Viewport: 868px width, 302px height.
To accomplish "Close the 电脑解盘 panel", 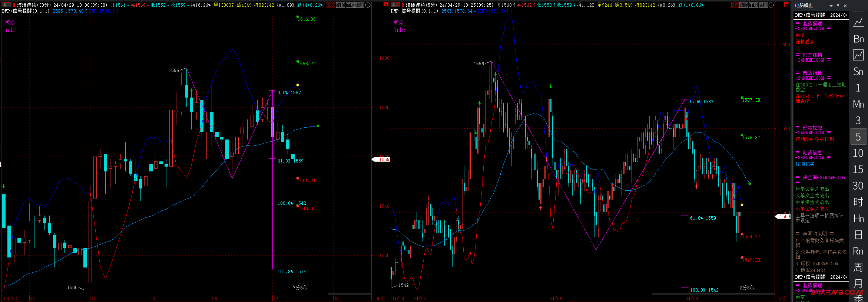I will (x=845, y=6).
